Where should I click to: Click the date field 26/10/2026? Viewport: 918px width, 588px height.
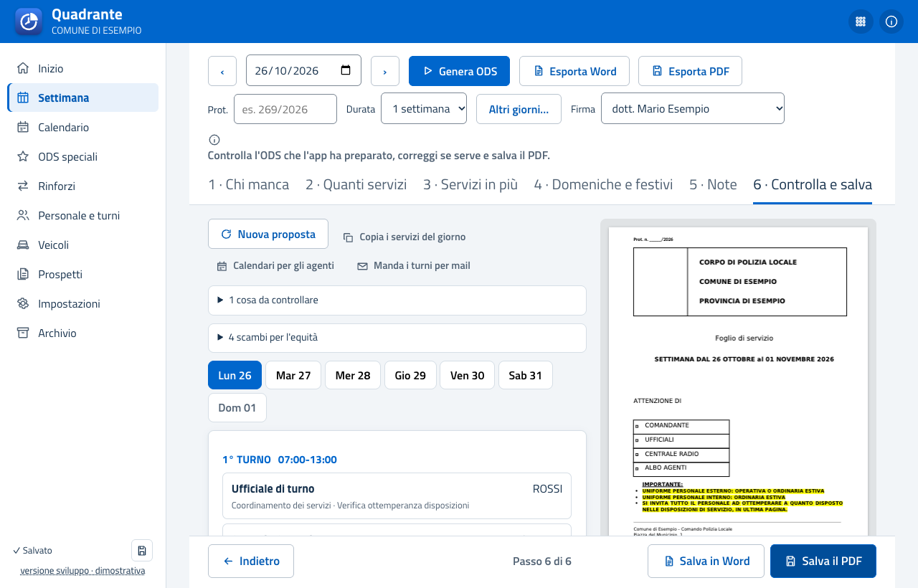coord(303,70)
